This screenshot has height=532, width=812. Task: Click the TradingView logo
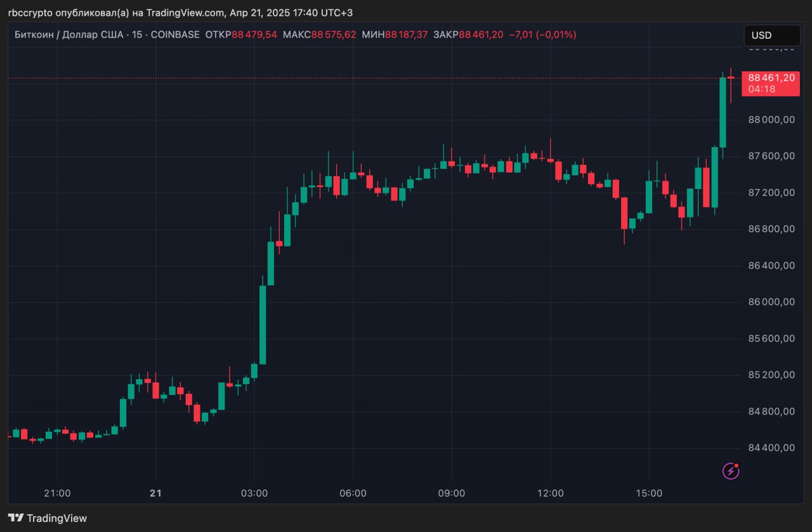coord(16,518)
